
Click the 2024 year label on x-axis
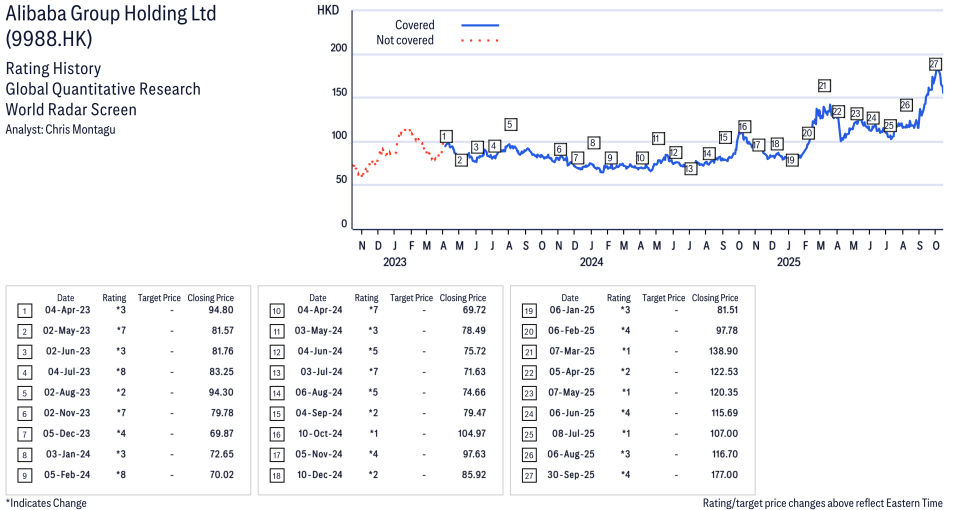(591, 263)
